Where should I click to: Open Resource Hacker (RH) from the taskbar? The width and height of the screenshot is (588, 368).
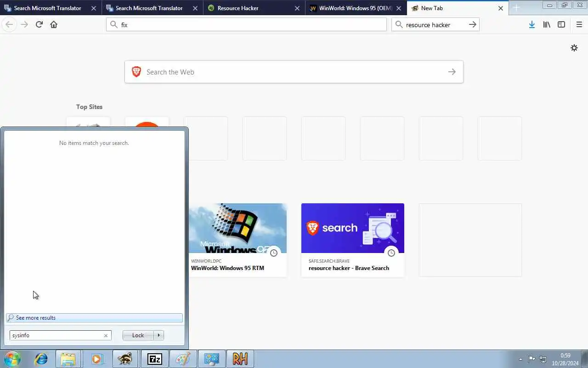coord(240,359)
